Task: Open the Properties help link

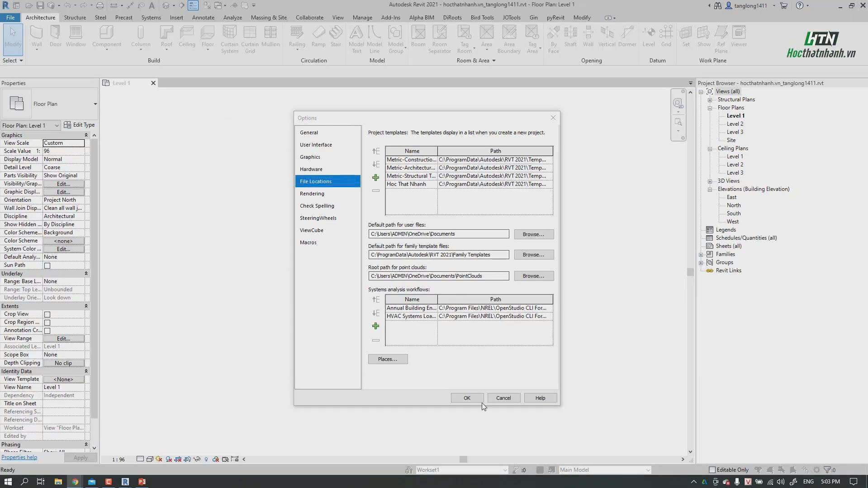Action: click(19, 457)
